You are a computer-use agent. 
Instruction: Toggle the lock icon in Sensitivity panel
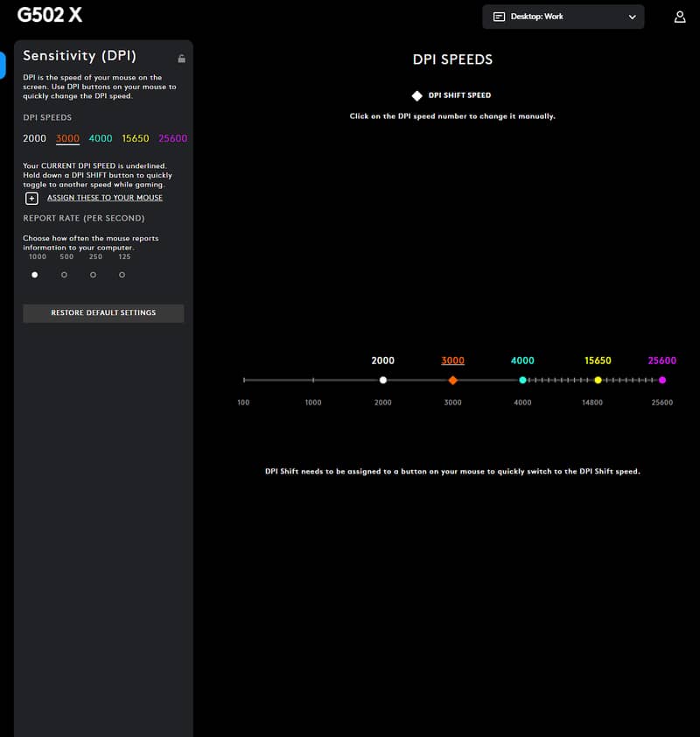[181, 59]
